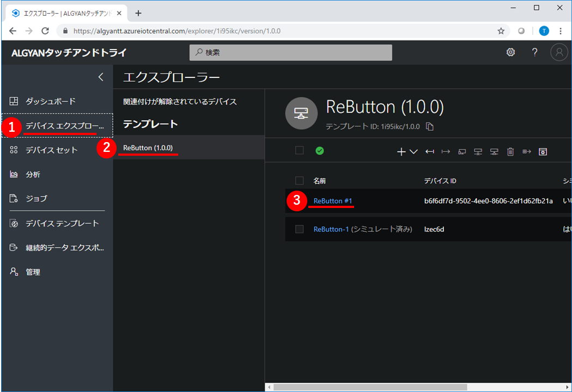
Task: Toggle the header checkbox beside 名前
Action: (x=300, y=181)
